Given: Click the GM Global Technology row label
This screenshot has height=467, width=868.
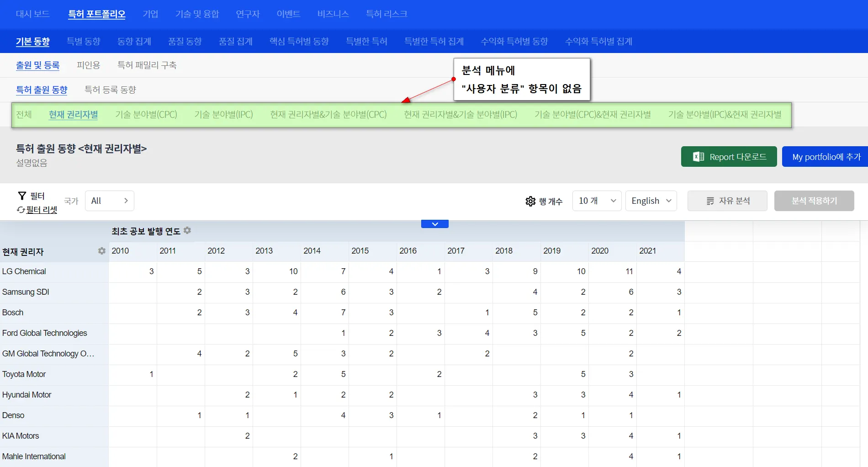Looking at the screenshot, I should (x=48, y=354).
